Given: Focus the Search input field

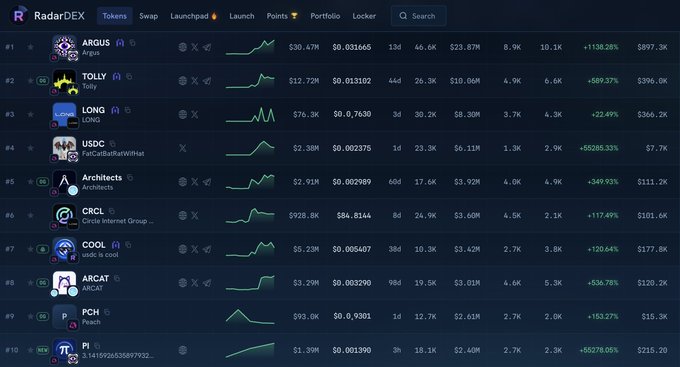Looking at the screenshot, I should (418, 16).
